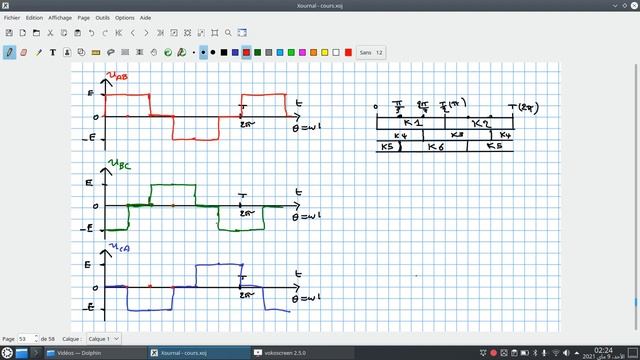Open the Outils menu
This screenshot has width=640, height=360.
[102, 18]
